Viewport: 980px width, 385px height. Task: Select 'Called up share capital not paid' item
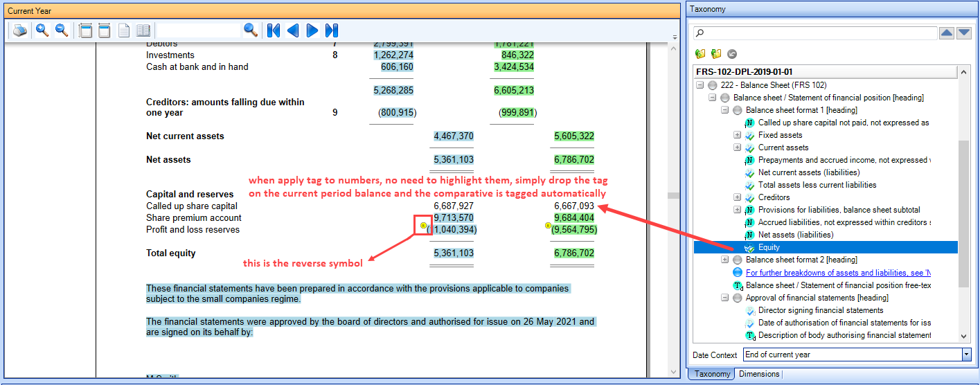tap(844, 123)
